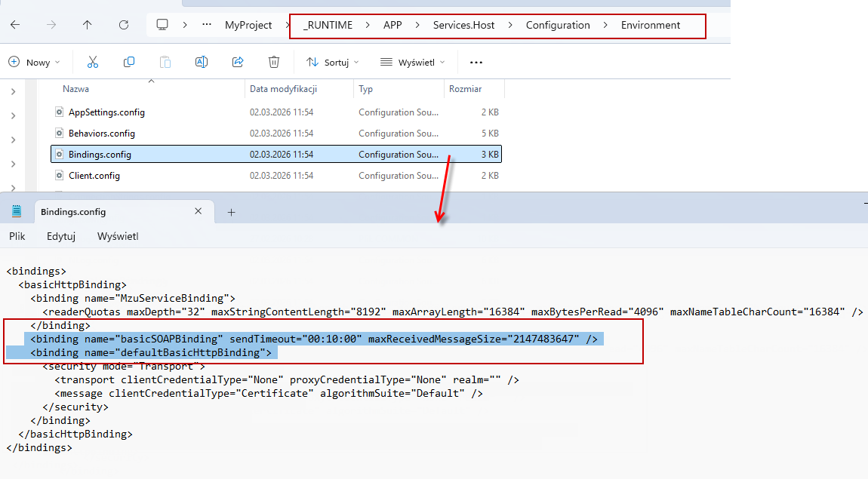Click Environment in the address bar
This screenshot has width=868, height=479.
coord(651,25)
